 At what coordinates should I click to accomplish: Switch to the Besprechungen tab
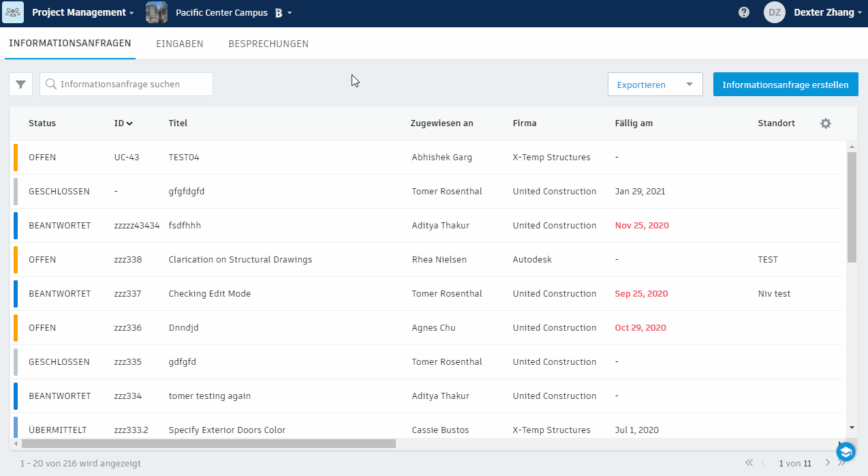[x=268, y=44]
